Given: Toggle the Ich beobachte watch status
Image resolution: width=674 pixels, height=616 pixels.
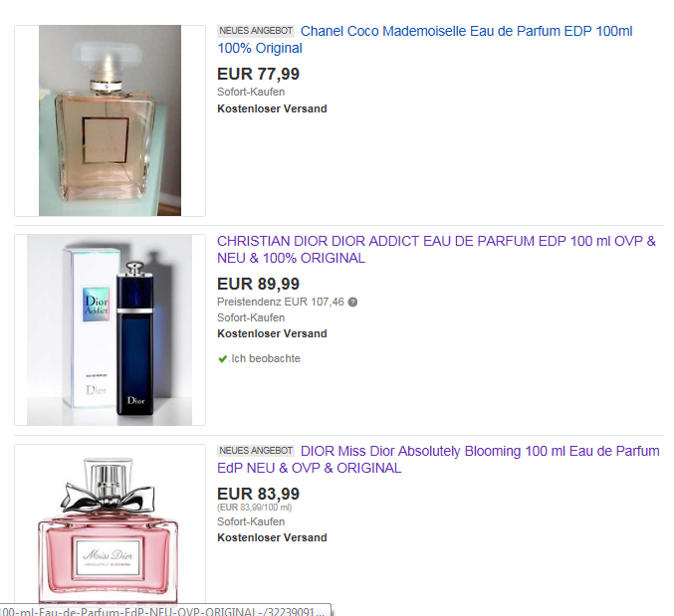Looking at the screenshot, I should pyautogui.click(x=259, y=358).
